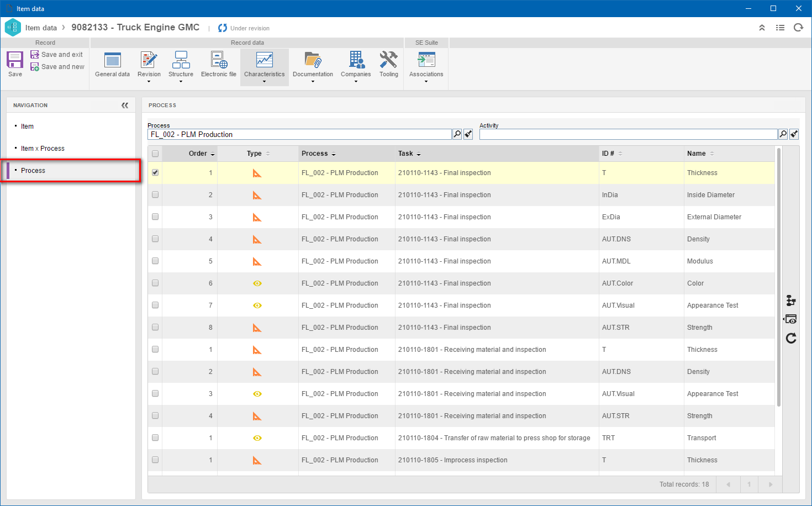The height and width of the screenshot is (506, 812).
Task: Click the collapse header double chevron icon
Action: click(762, 28)
